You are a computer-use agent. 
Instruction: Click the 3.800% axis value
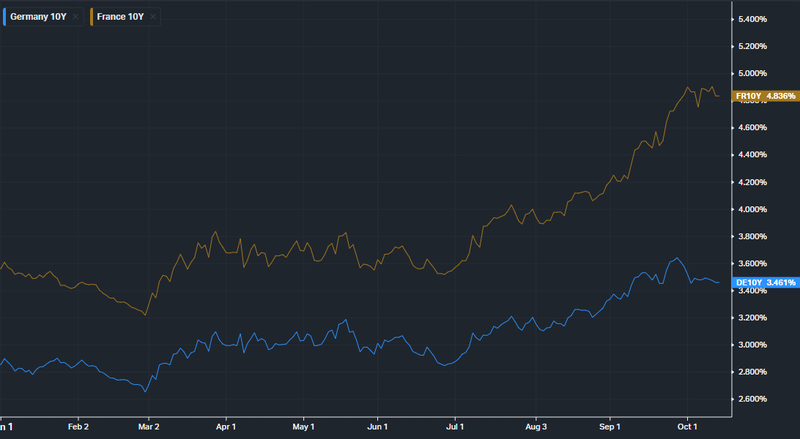click(x=752, y=236)
